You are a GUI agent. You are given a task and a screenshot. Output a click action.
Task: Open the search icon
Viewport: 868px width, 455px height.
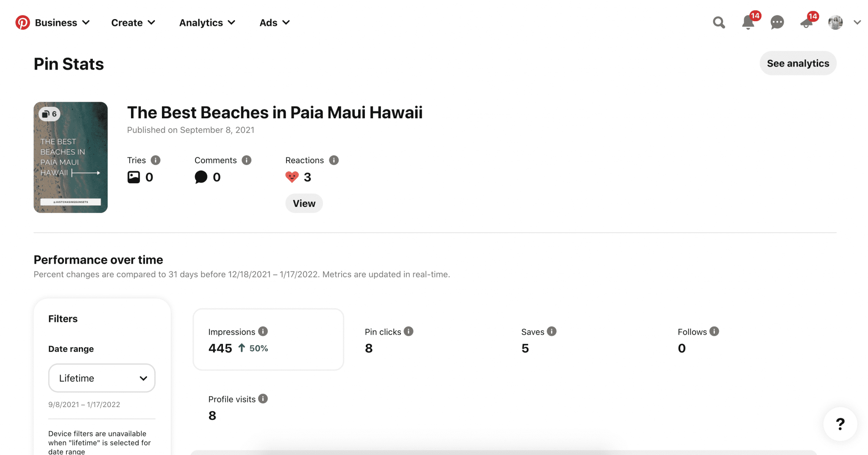coord(718,22)
